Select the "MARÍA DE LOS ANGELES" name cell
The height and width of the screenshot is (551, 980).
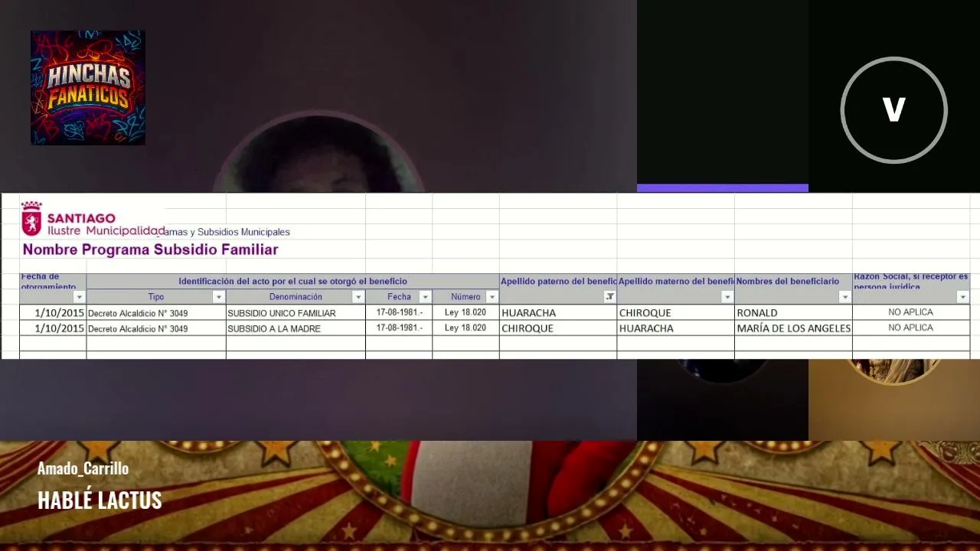(x=793, y=328)
